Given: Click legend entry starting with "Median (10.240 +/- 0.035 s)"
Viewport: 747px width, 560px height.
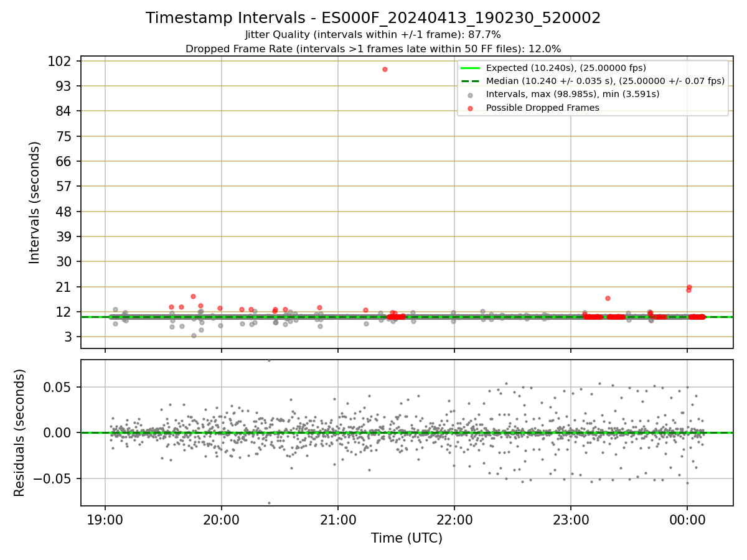Looking at the screenshot, I should (x=605, y=81).
